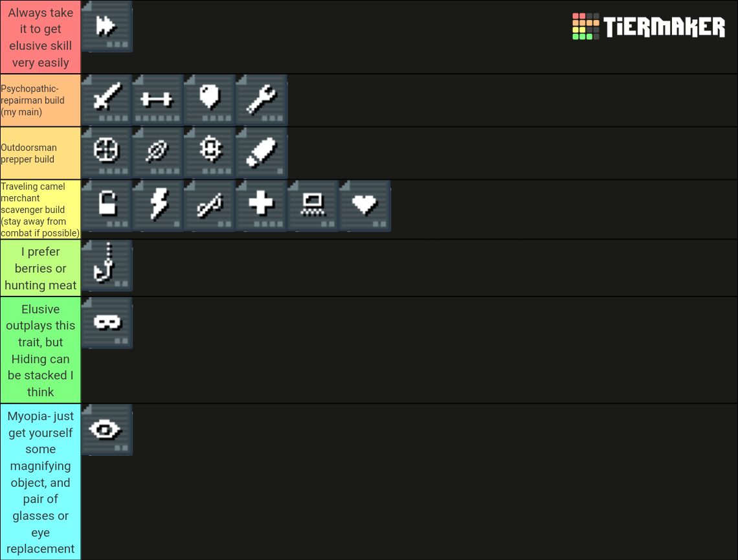This screenshot has width=738, height=560.
Task: Click the padlock Lockpicking icon
Action: [106, 205]
